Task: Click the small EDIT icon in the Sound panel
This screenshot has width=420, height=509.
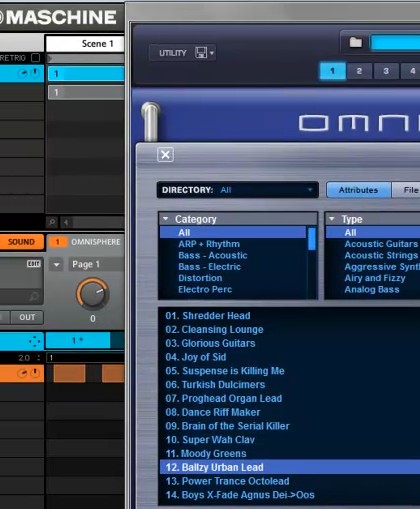Action: coord(33,264)
